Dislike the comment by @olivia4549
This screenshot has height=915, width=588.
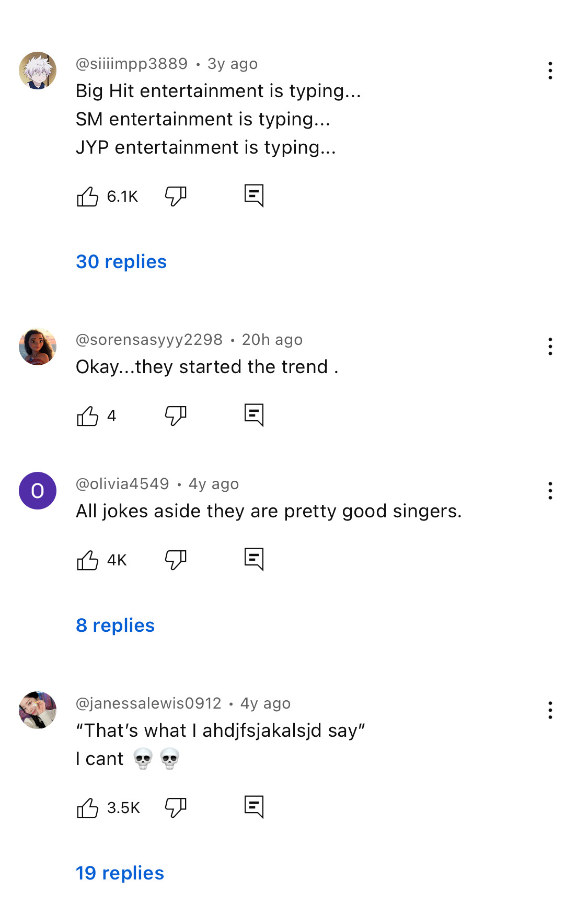tap(176, 560)
